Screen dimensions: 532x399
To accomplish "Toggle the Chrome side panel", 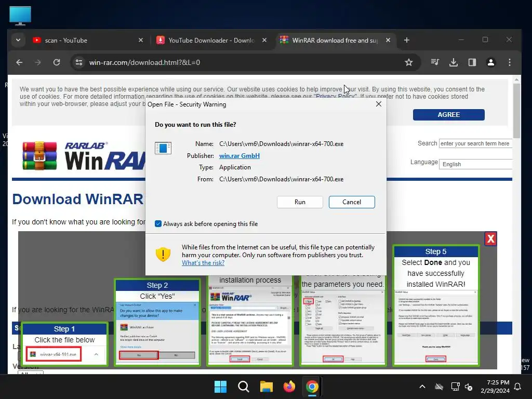I will pyautogui.click(x=472, y=62).
